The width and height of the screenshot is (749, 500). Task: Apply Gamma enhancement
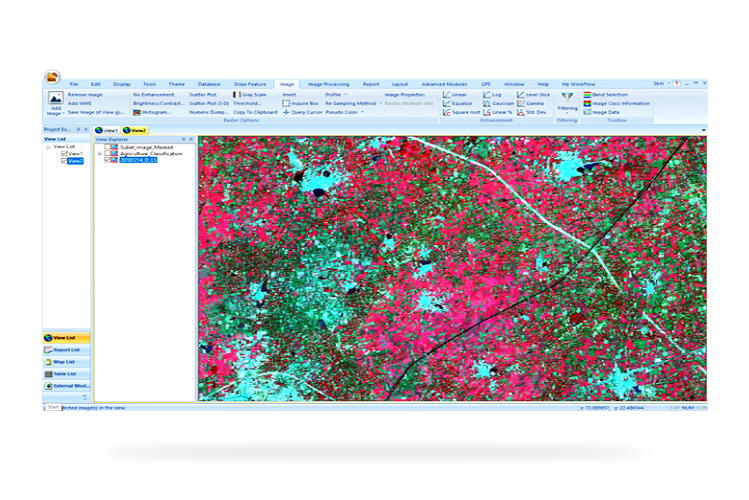(530, 103)
